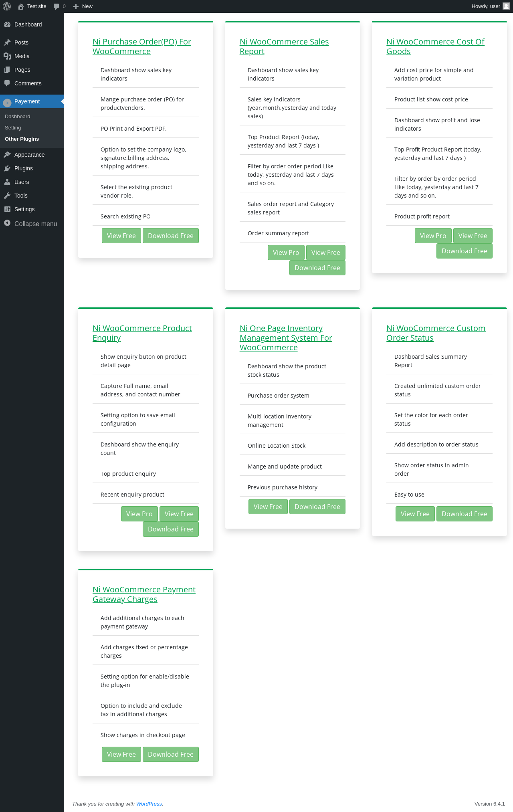The height and width of the screenshot is (812, 513).
Task: Open Ni Purchase Order(PO) For WooCommerce link
Action: pyautogui.click(x=142, y=46)
